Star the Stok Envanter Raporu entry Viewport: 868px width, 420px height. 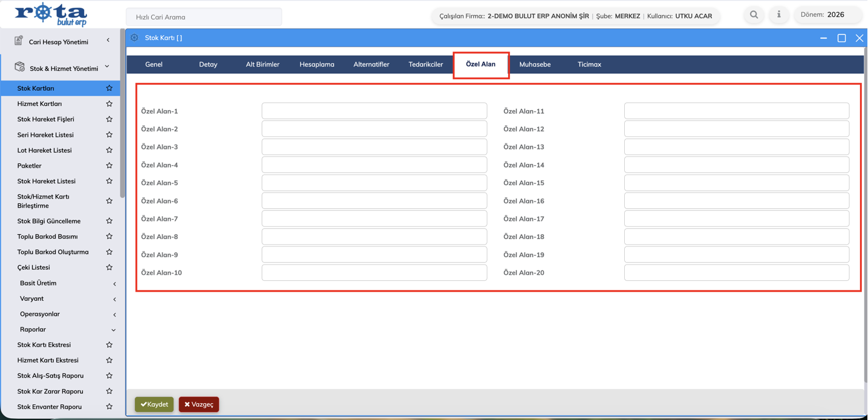click(109, 407)
